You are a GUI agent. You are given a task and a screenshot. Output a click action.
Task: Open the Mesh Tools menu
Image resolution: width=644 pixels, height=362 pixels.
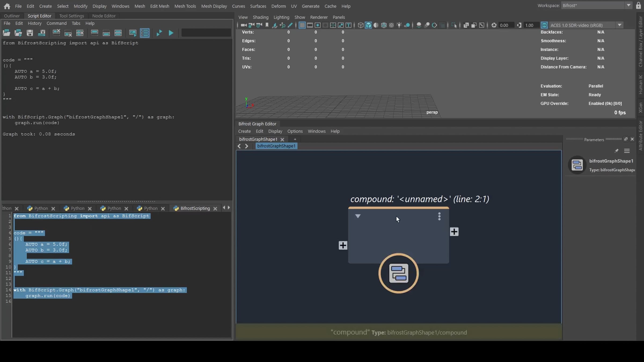click(185, 6)
